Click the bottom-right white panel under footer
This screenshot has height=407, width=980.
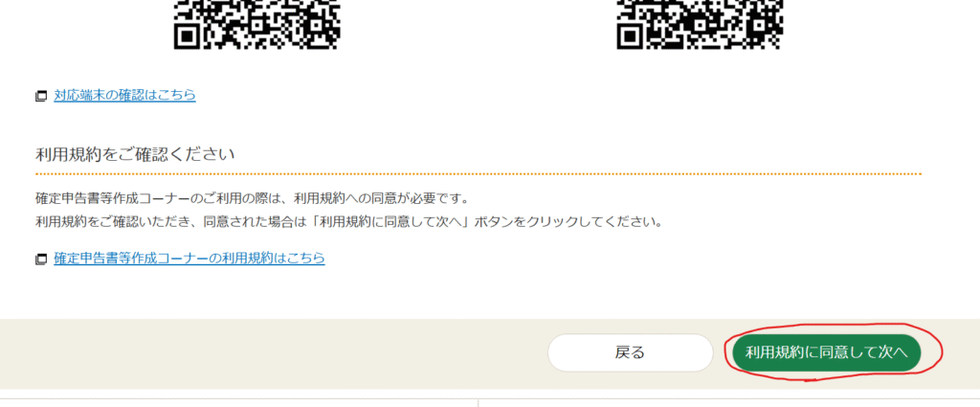[x=729, y=403]
